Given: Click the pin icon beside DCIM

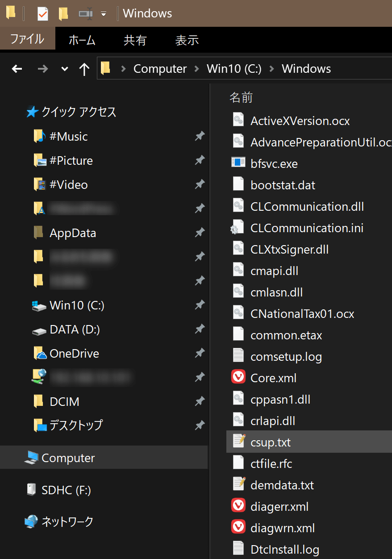Looking at the screenshot, I should tap(200, 402).
